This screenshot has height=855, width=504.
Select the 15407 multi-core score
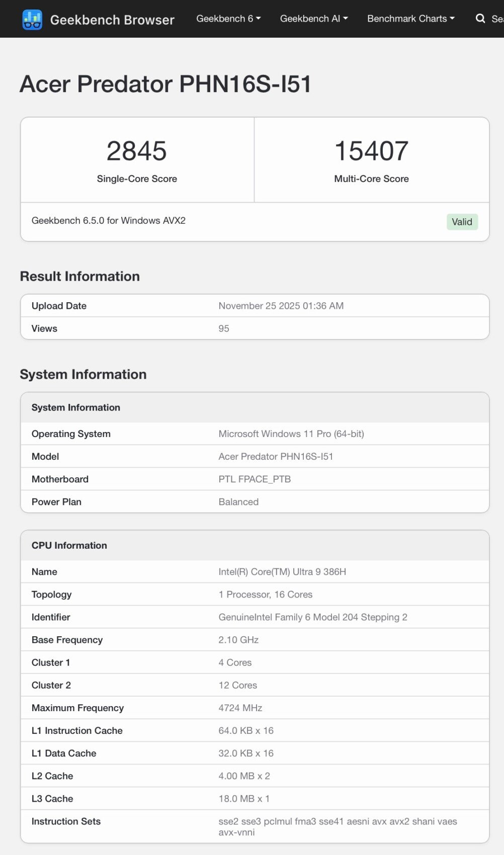click(371, 151)
